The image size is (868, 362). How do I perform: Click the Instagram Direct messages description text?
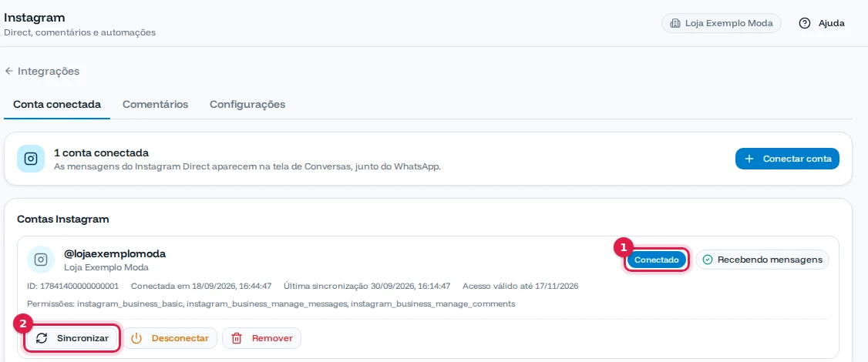[247, 166]
